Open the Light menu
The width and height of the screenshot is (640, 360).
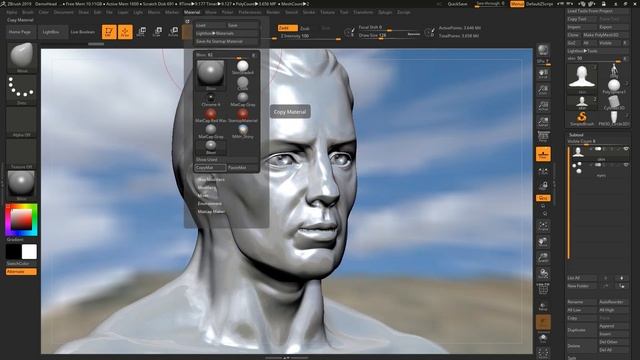(x=138, y=12)
